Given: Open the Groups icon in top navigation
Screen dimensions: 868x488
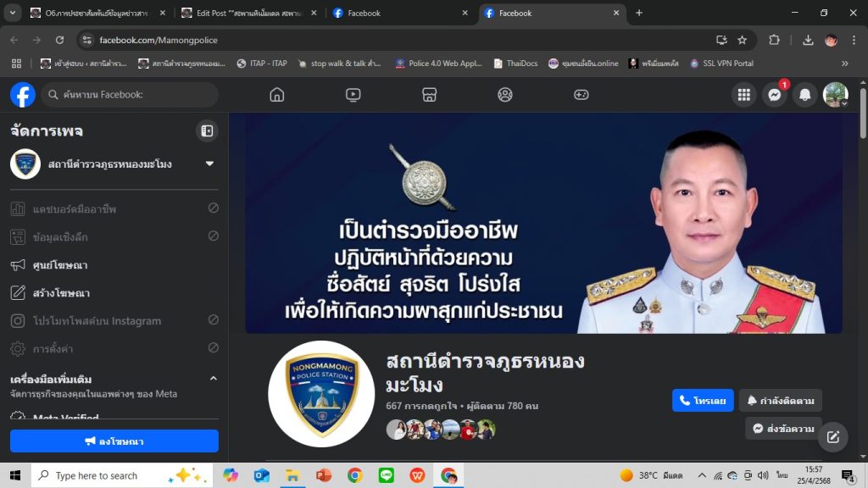Looking at the screenshot, I should [x=505, y=95].
